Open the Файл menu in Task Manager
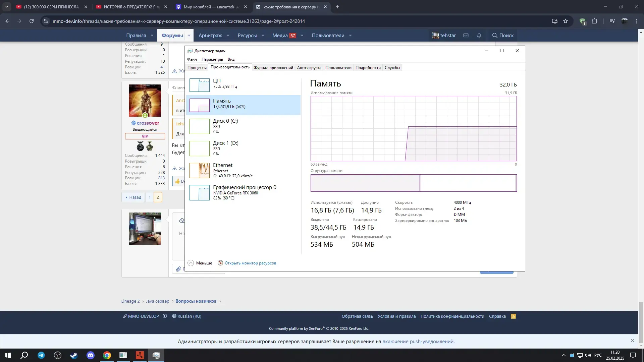This screenshot has height=362, width=644. point(192,59)
